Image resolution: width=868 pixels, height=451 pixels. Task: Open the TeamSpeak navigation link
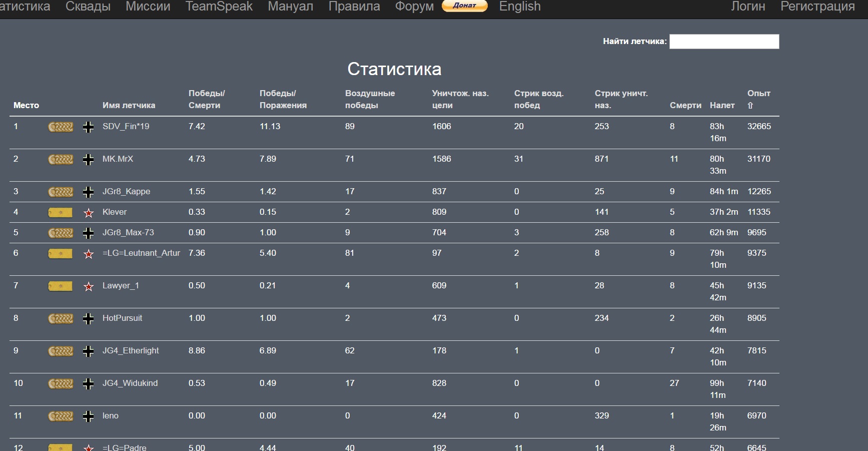coord(219,7)
